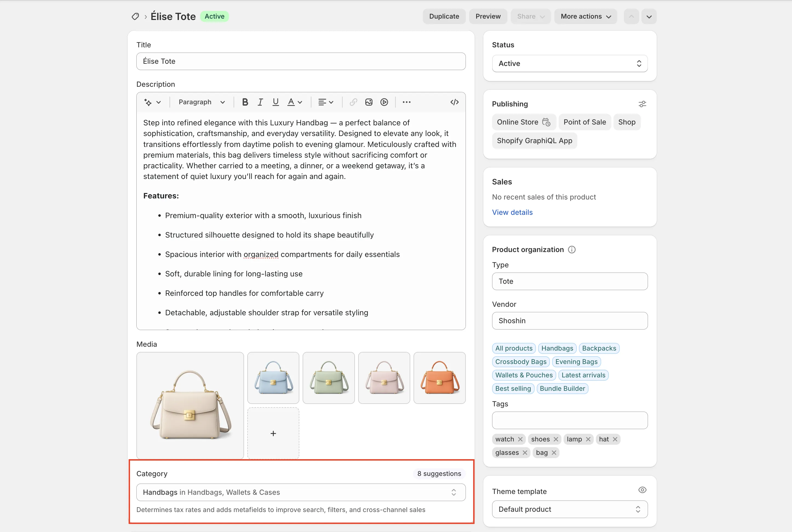Open text color dropdown in toolbar
This screenshot has height=532, width=792.
[x=294, y=102]
